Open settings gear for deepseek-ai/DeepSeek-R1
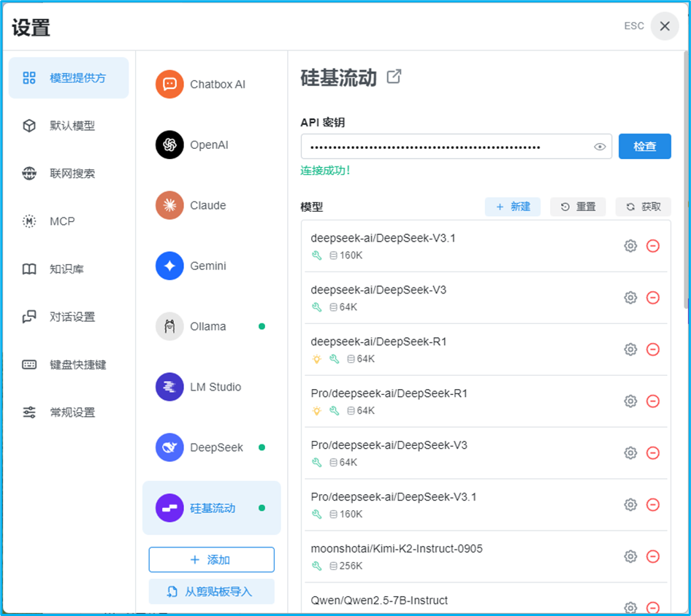691x616 pixels. tap(630, 349)
